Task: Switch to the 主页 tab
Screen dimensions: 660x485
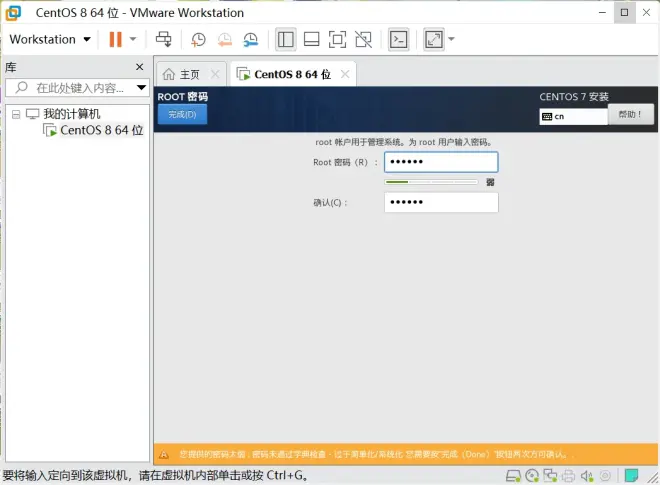Action: tap(182, 74)
